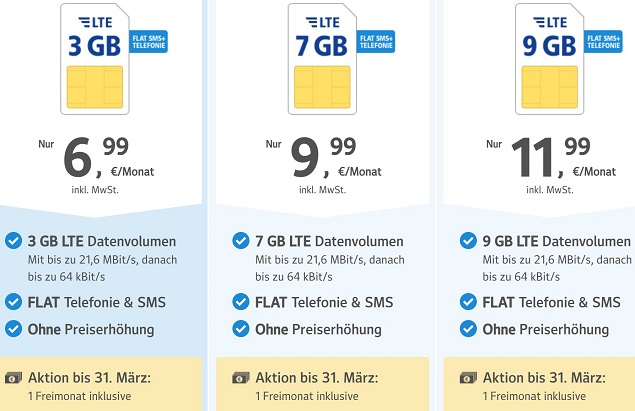Click checkmark next to Ohne Preiserhöhung in 7 GB plan
The width and height of the screenshot is (635, 411).
240,329
